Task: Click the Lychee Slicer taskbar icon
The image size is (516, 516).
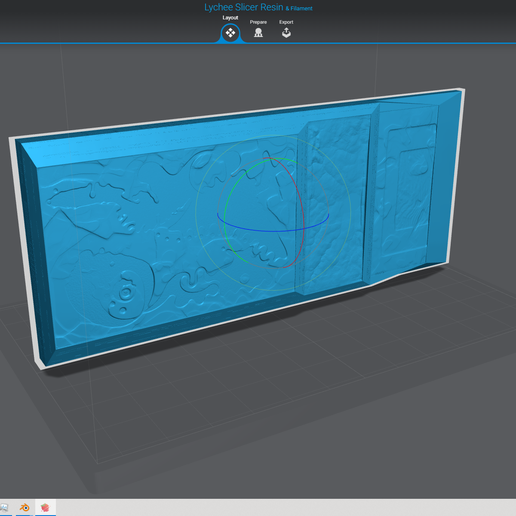Action: click(45, 508)
